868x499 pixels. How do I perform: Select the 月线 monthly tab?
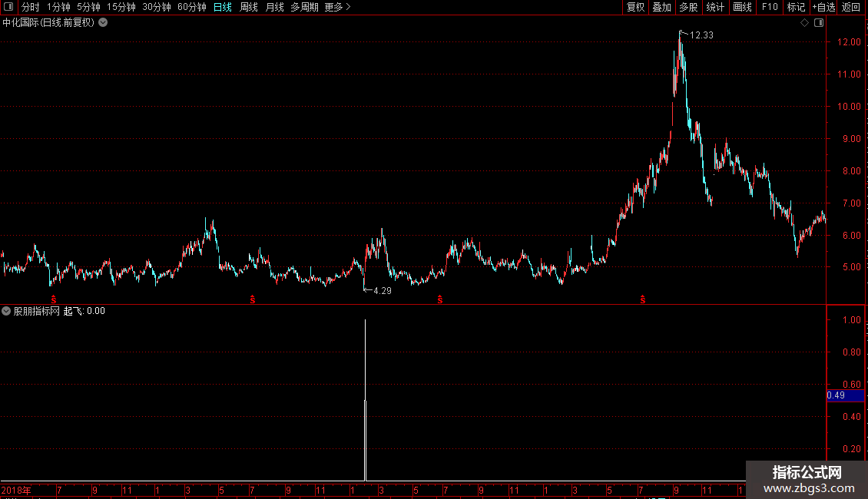click(274, 7)
